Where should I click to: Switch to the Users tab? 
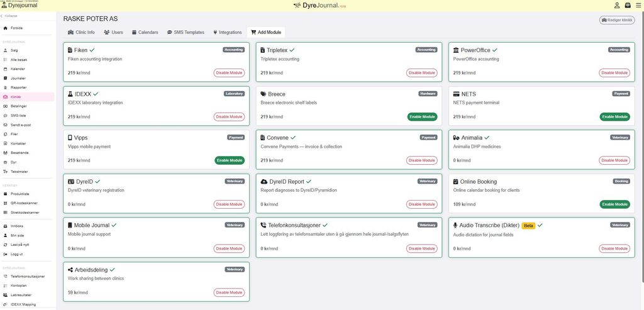[113, 32]
